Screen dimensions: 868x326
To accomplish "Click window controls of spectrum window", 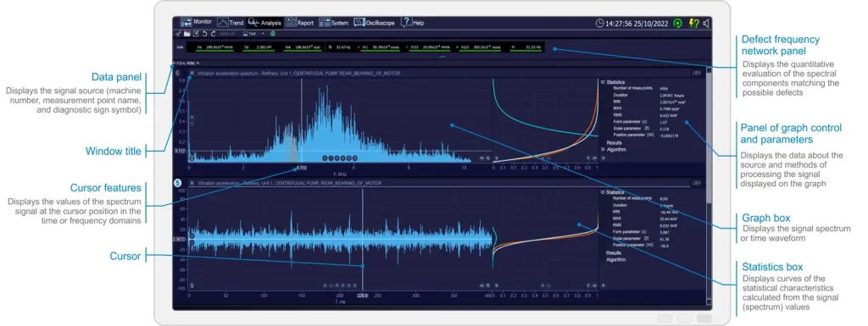I will coord(697,73).
